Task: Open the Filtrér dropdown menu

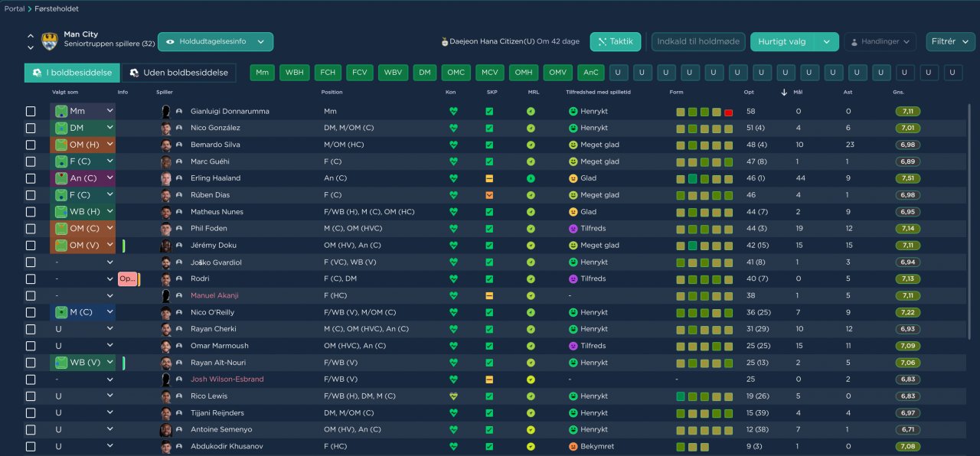Action: click(x=949, y=42)
